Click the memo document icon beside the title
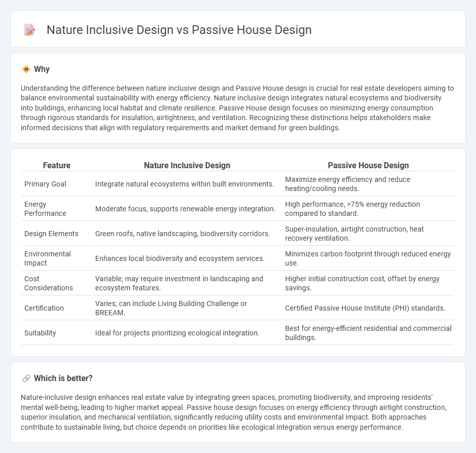Screen dimensions: 476x453 [29, 29]
